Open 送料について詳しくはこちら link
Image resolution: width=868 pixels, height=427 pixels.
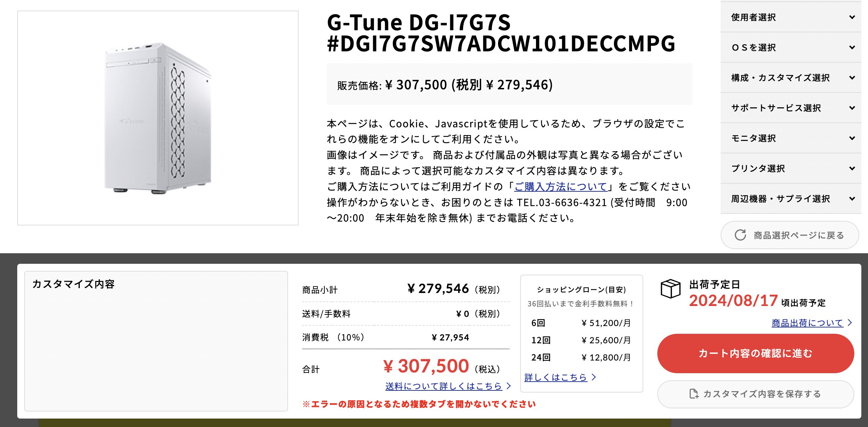[x=443, y=386]
